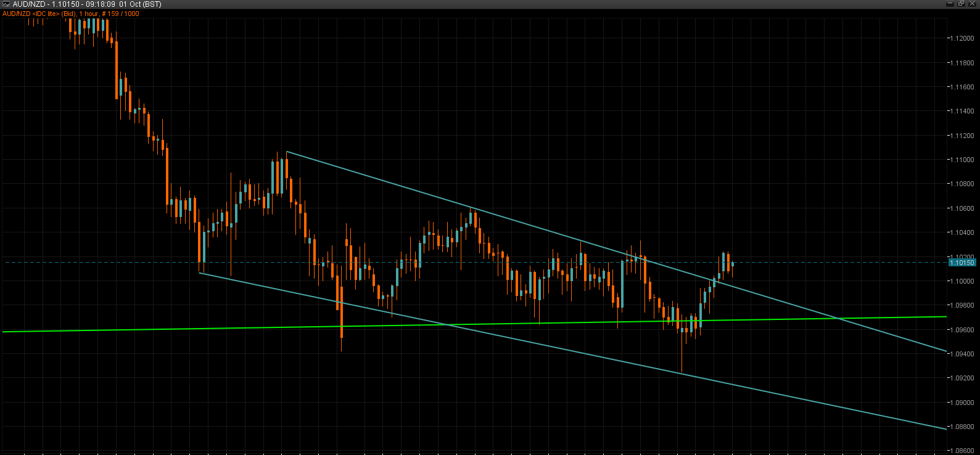The height and width of the screenshot is (455, 980).
Task: Click the highlighted current price tag 1.10150
Action: 962,263
